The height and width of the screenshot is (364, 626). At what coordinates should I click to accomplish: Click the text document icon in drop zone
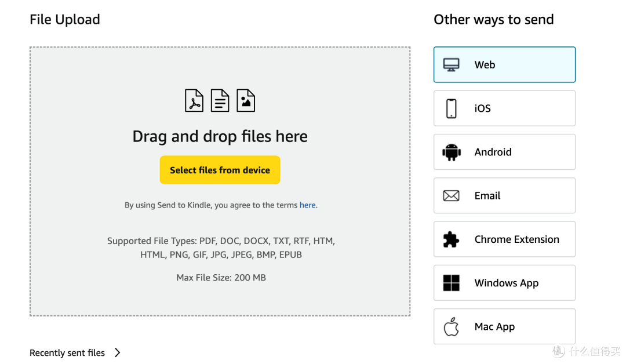pyautogui.click(x=220, y=100)
